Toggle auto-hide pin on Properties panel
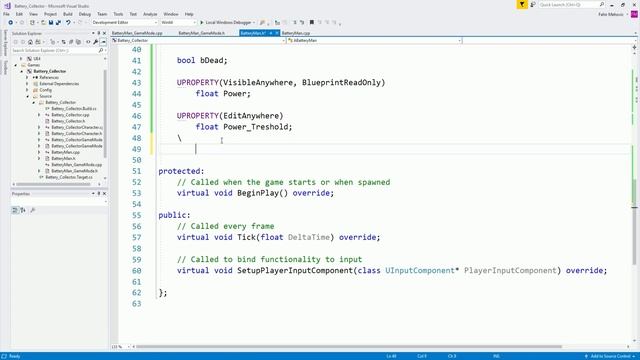This screenshot has width=640, height=360. pos(98,193)
